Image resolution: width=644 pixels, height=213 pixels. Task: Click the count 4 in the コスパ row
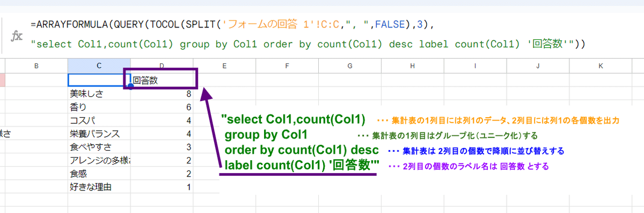tap(162, 120)
